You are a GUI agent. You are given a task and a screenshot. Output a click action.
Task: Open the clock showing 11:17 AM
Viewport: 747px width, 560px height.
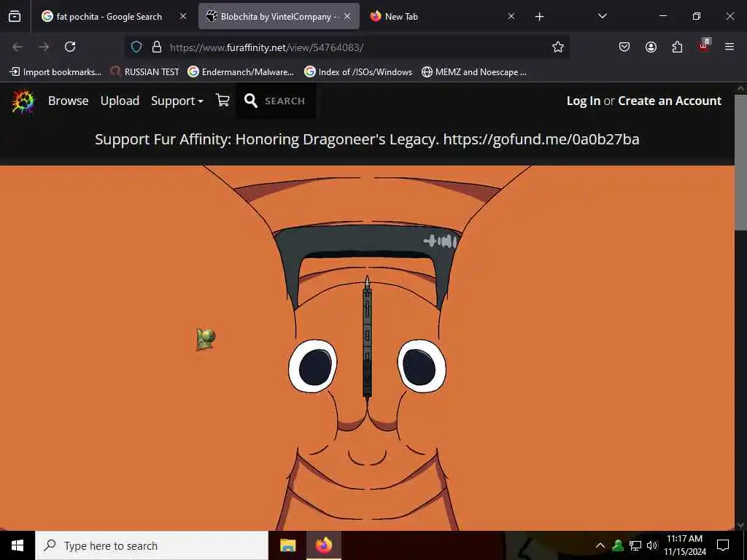click(x=684, y=545)
